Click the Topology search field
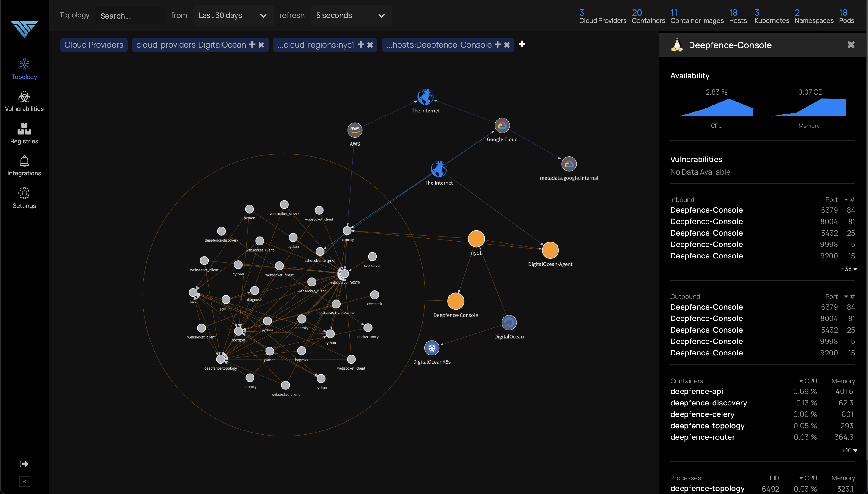The height and width of the screenshot is (494, 868). click(131, 16)
